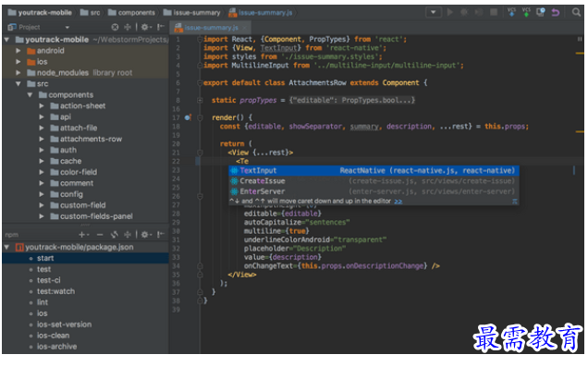
Task: Select the custom-field folder
Action: [78, 205]
